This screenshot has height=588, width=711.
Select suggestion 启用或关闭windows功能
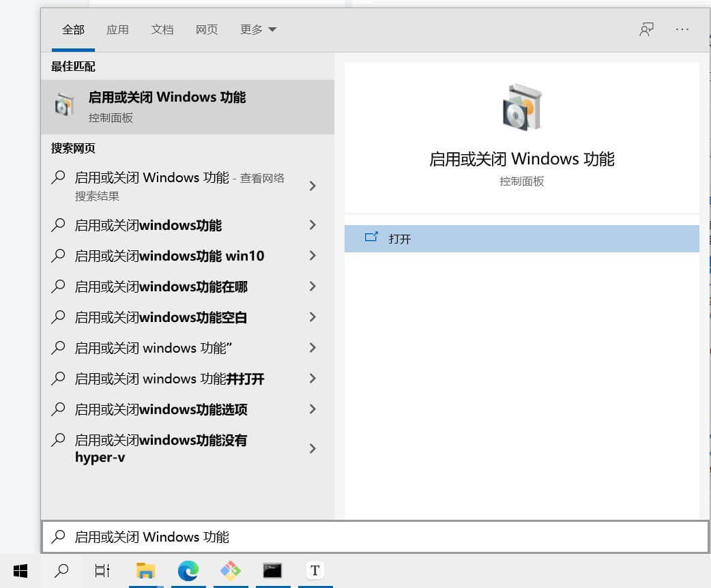point(188,225)
